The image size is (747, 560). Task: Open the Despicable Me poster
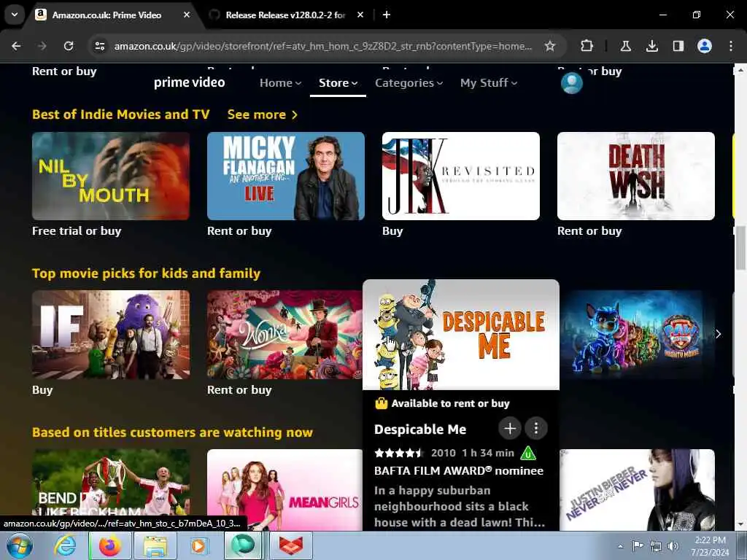coord(461,335)
